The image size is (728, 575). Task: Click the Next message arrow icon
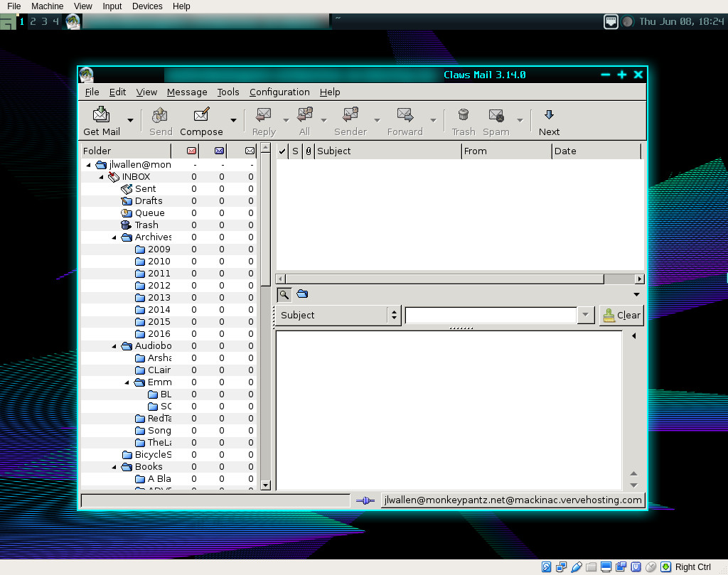point(549,115)
